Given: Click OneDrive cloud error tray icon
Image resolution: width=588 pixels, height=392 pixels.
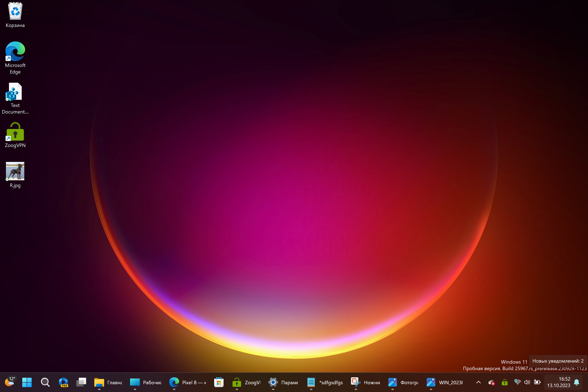Looking at the screenshot, I should click(491, 382).
